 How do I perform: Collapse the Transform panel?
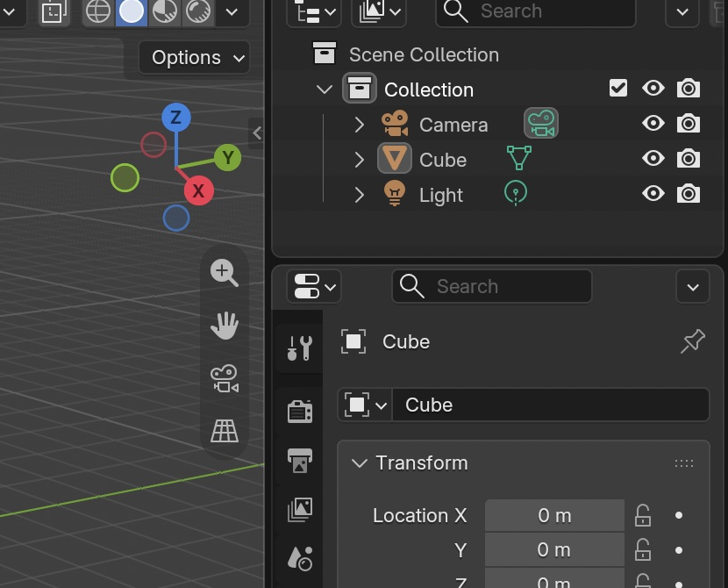[360, 463]
